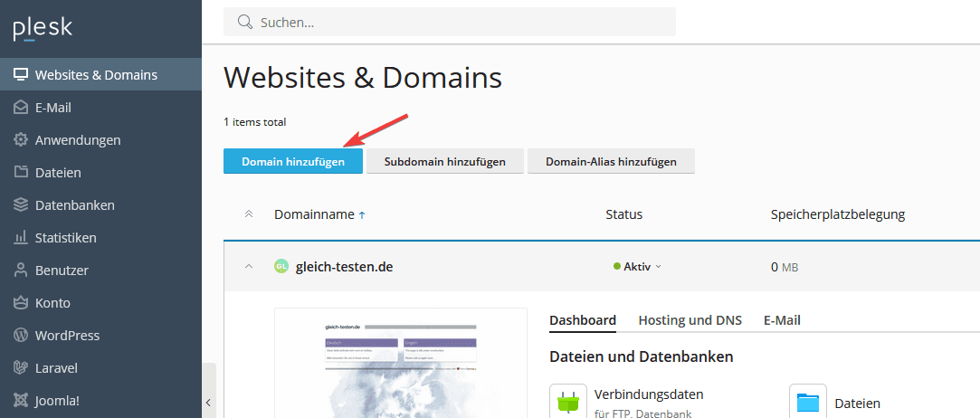
Task: Click the Subdomain hinzufügen button
Action: click(x=445, y=162)
